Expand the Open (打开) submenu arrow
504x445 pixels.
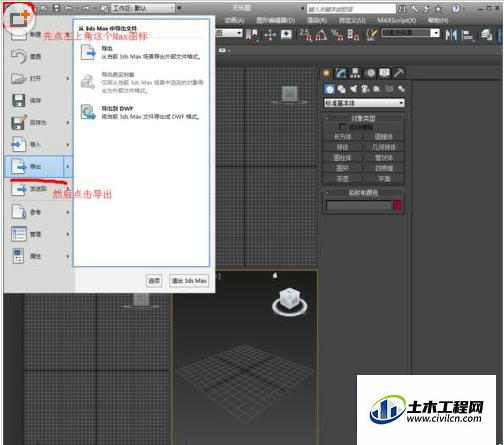point(68,79)
